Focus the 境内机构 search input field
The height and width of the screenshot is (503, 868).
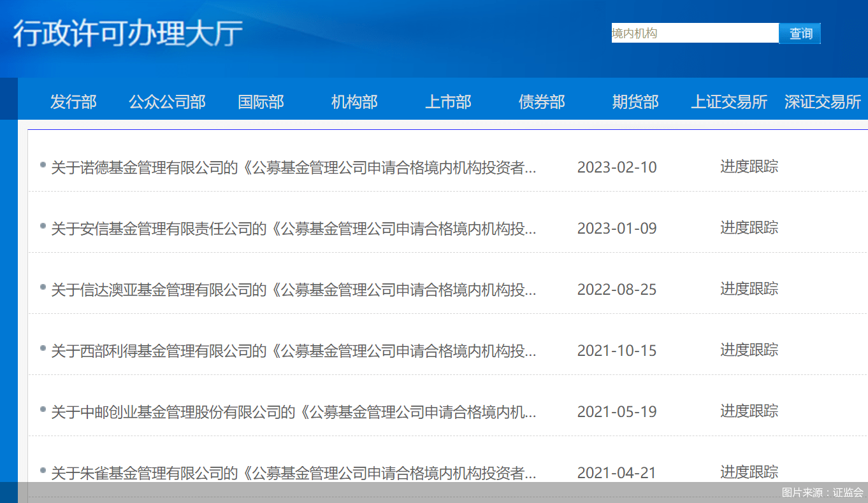click(695, 33)
